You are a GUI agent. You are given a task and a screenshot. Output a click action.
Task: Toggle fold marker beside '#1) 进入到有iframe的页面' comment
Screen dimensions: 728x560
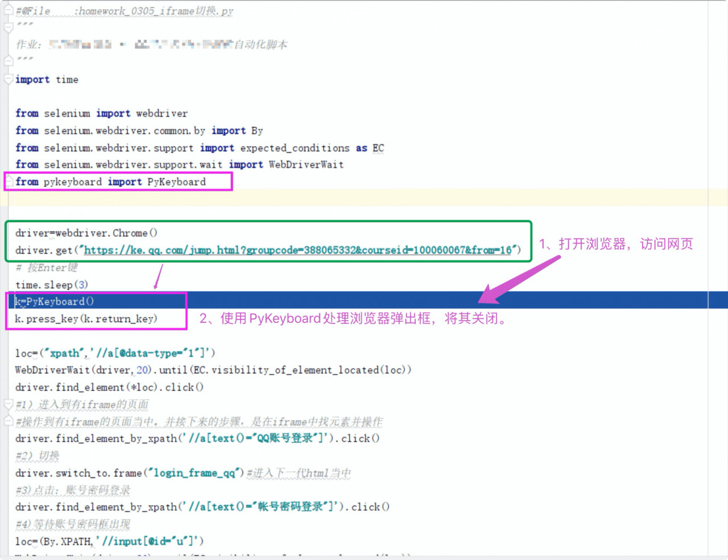point(8,405)
